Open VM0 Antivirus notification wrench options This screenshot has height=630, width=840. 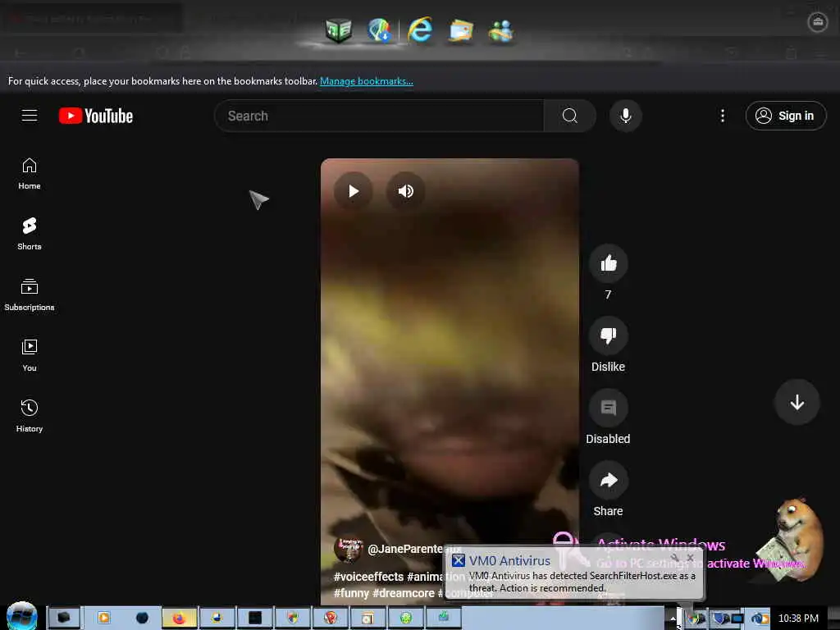point(675,558)
